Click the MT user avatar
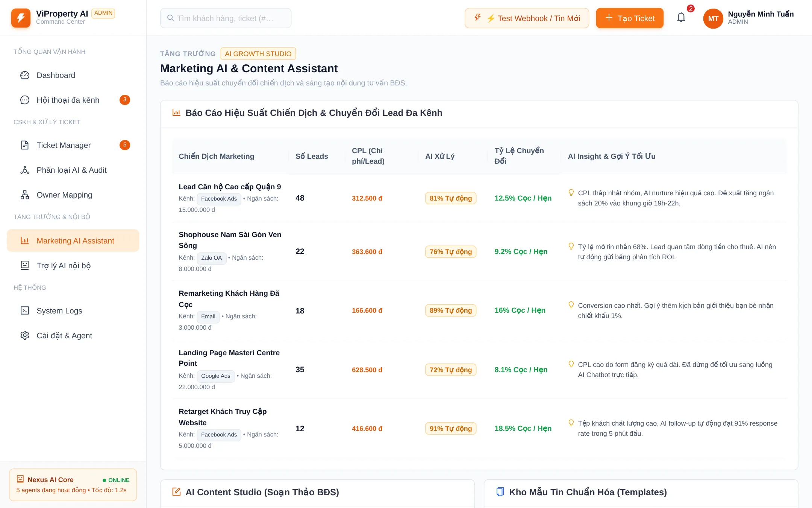 pos(713,18)
